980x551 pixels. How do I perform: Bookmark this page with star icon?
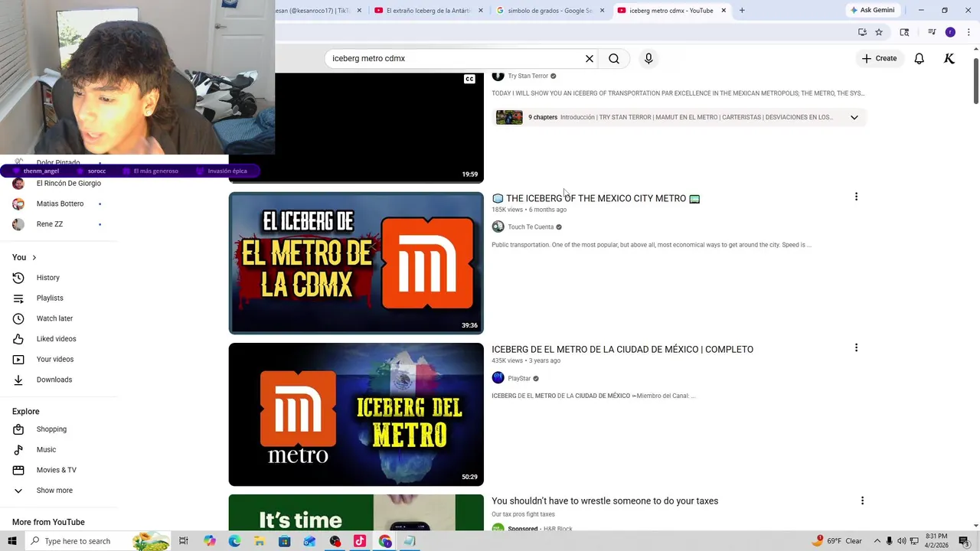(x=879, y=32)
